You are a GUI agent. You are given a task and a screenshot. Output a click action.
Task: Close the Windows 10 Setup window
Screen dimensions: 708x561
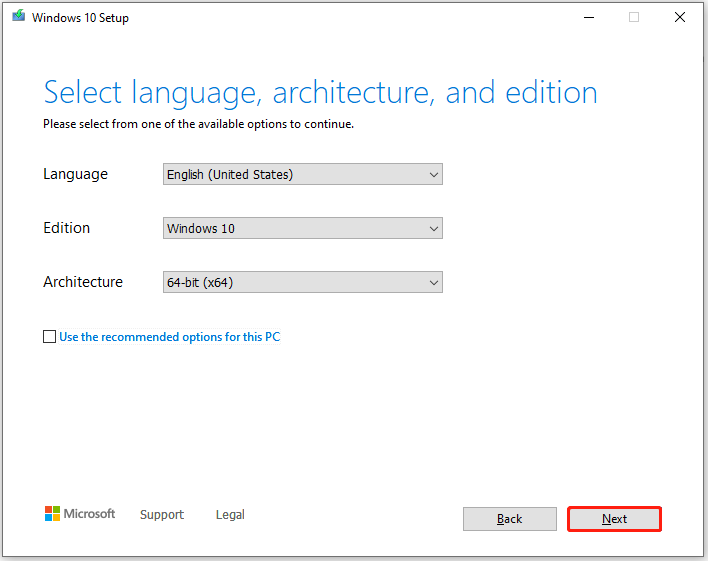pos(680,17)
